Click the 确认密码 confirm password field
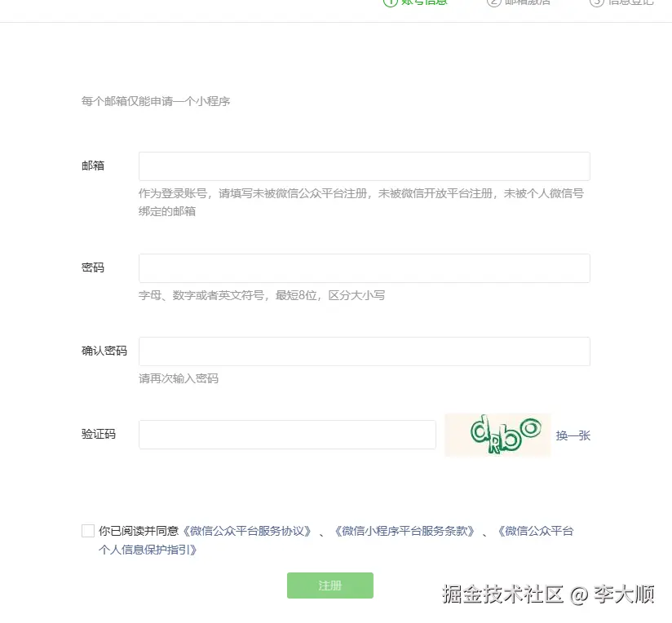 (365, 351)
